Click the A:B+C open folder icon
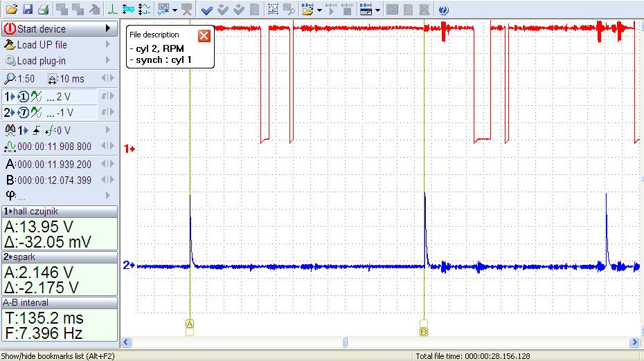Viewport: 644px width, 361px height. pos(307,9)
